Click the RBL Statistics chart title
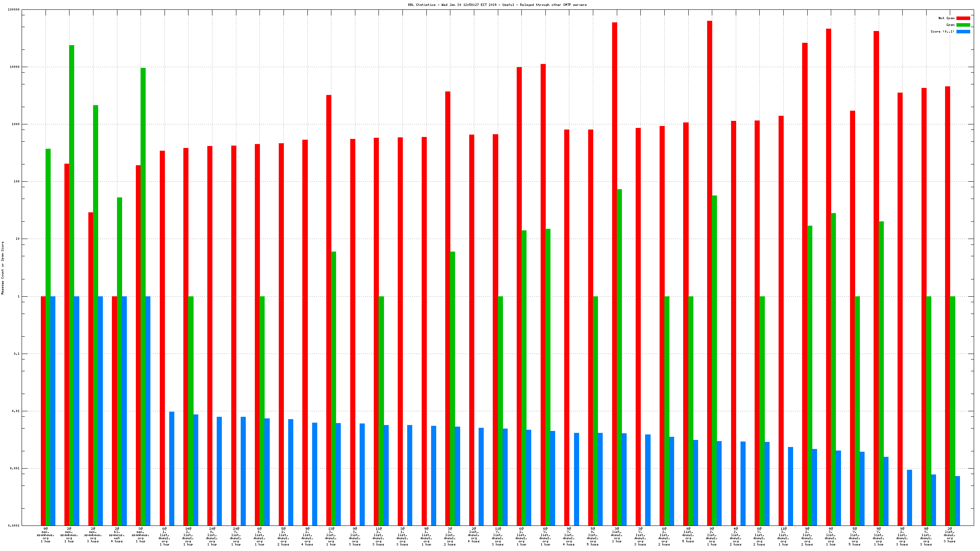This screenshot has height=551, width=980. (x=497, y=5)
